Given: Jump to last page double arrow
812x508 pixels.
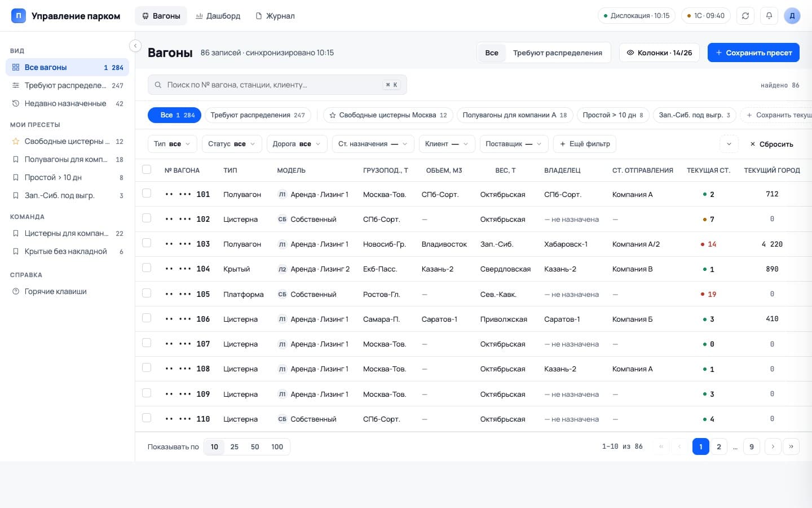Looking at the screenshot, I should [791, 446].
